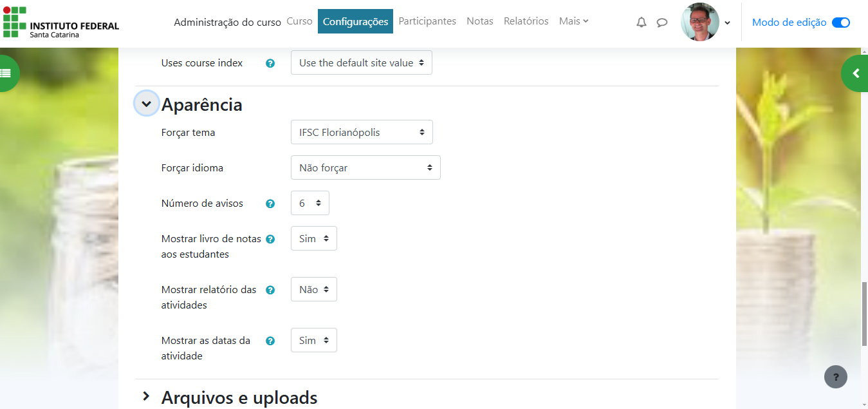Toggle the Modo de edição switch
Image resolution: width=868 pixels, height=409 pixels.
840,23
